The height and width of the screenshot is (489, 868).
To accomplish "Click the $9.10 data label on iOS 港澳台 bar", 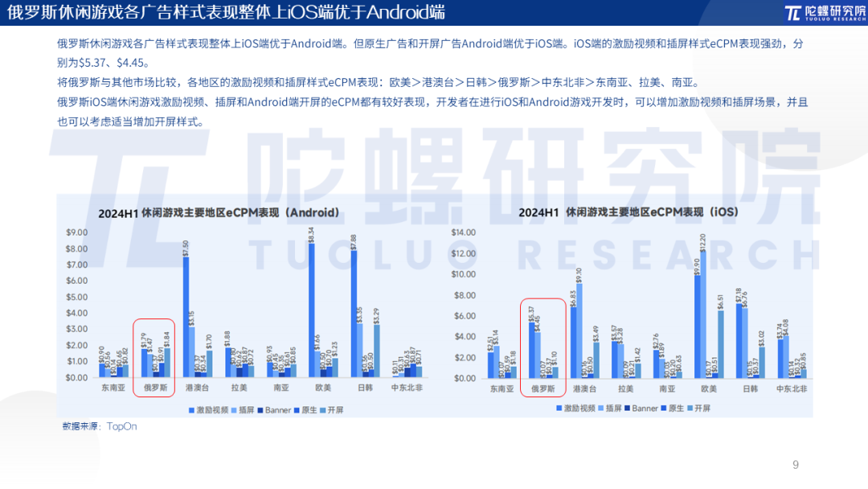I will pos(579,275).
